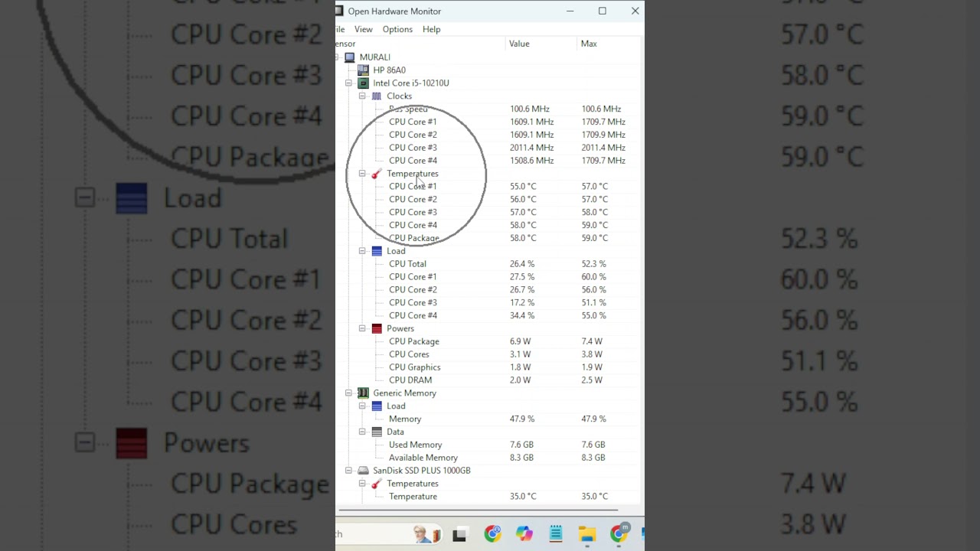Click the Intel Core i5-10210U chip icon
The height and width of the screenshot is (551, 980).
[363, 83]
